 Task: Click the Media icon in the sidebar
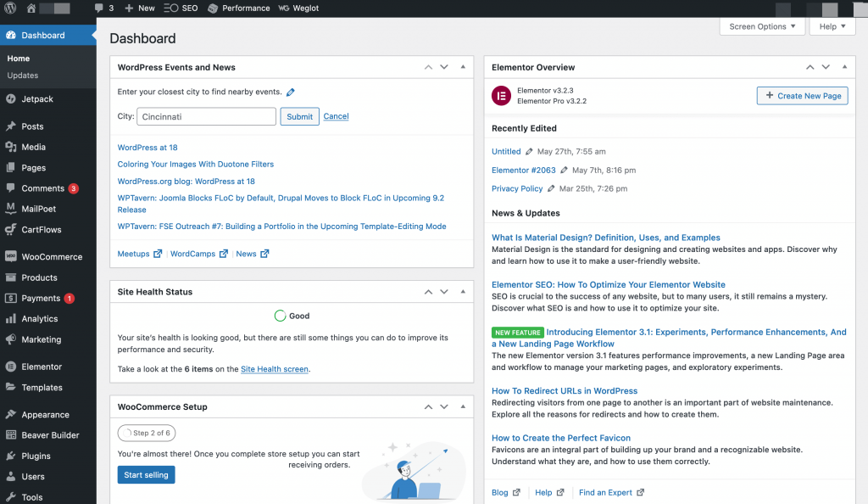point(10,147)
